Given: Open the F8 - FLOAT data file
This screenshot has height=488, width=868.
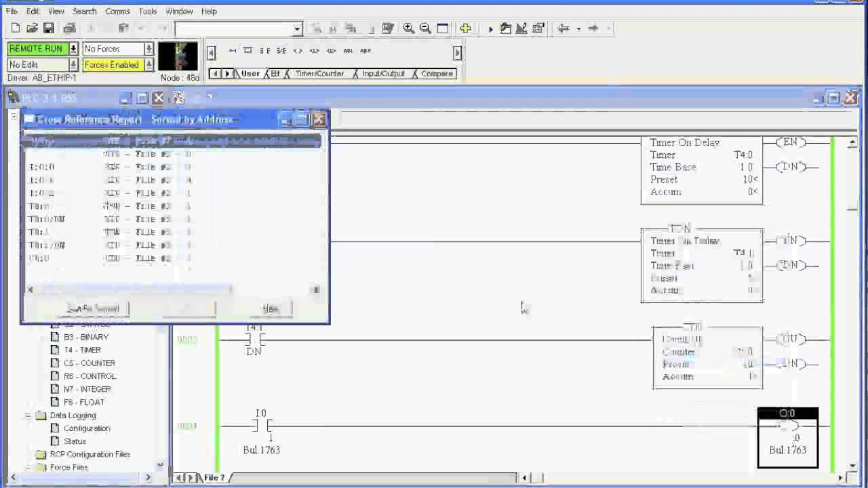Looking at the screenshot, I should (84, 402).
